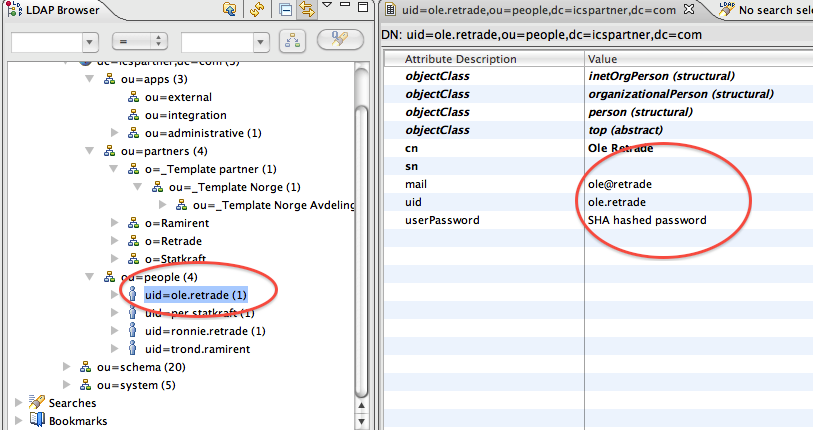Click the ou=apps organizational unit icon
This screenshot has height=430, width=813.
coord(109,79)
